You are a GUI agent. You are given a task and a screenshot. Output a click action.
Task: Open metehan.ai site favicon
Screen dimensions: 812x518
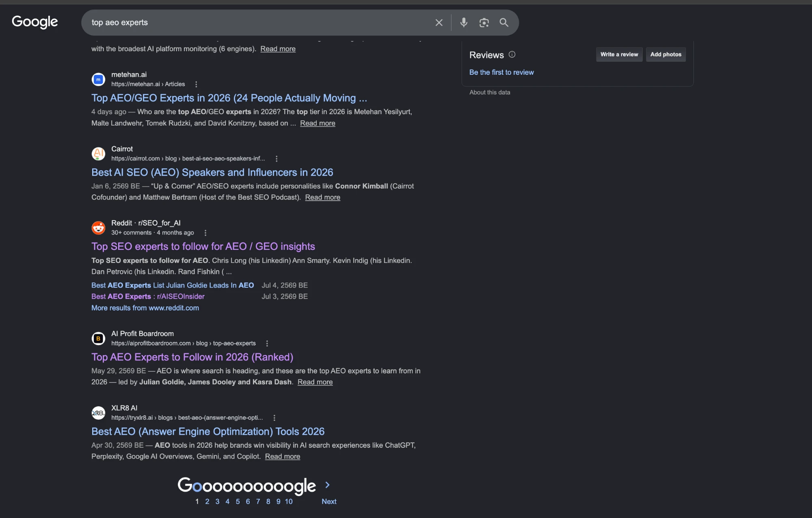(x=98, y=80)
